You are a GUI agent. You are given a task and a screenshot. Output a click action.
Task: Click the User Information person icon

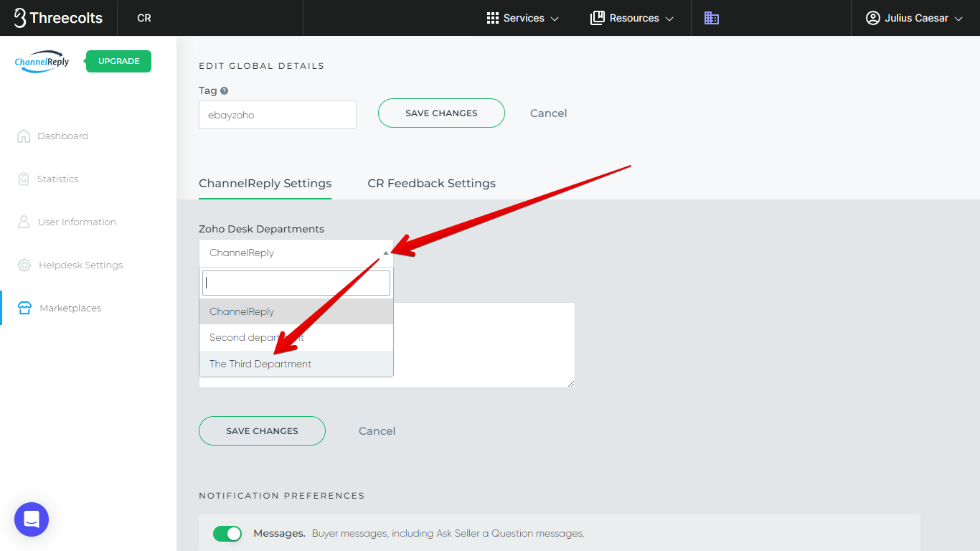(x=24, y=222)
